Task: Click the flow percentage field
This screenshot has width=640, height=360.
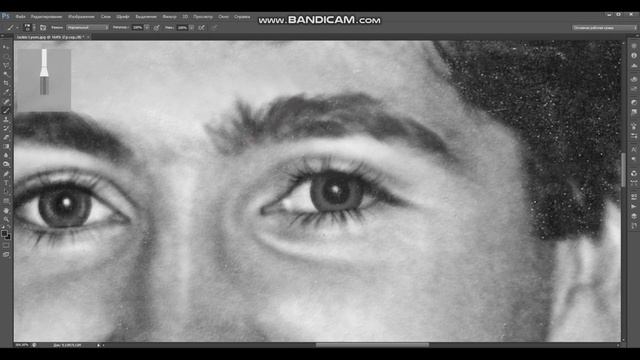Action: [x=182, y=28]
